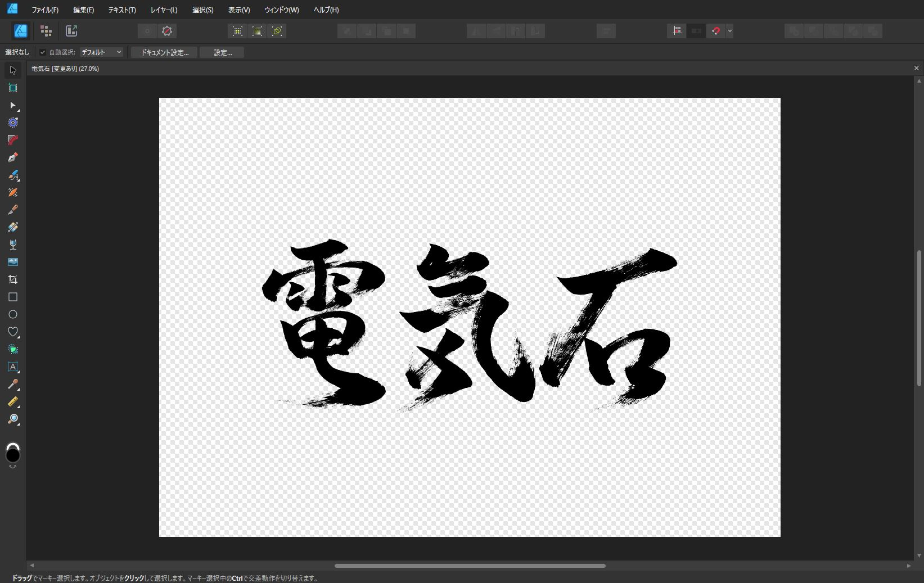Select the Artboard tool
The width and height of the screenshot is (924, 583).
[13, 88]
